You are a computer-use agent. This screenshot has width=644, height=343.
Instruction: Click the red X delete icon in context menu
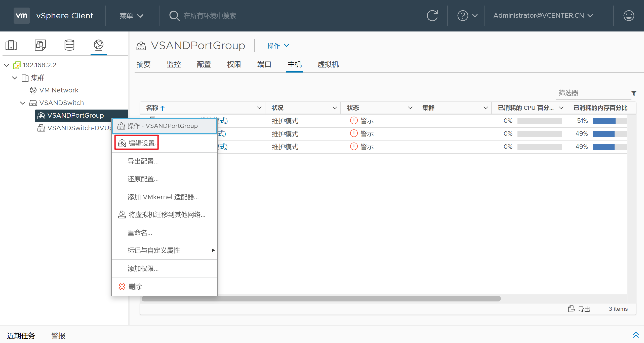[122, 287]
